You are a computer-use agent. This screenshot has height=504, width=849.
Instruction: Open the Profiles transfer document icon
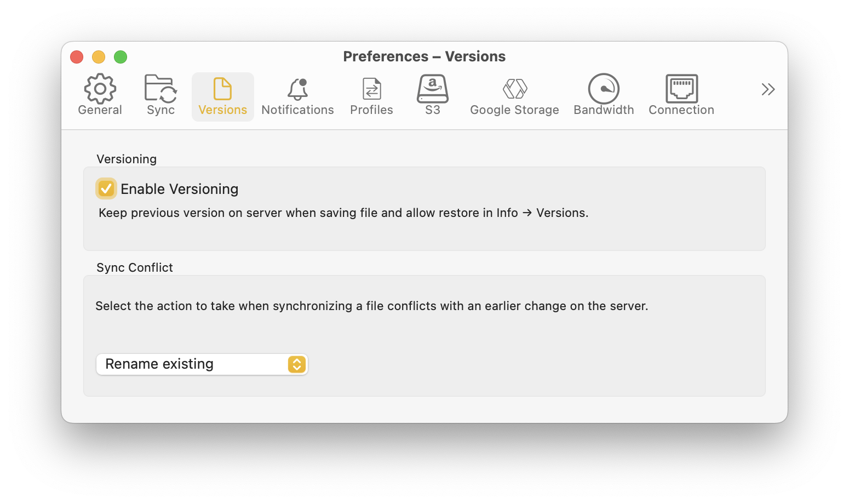pyautogui.click(x=371, y=89)
